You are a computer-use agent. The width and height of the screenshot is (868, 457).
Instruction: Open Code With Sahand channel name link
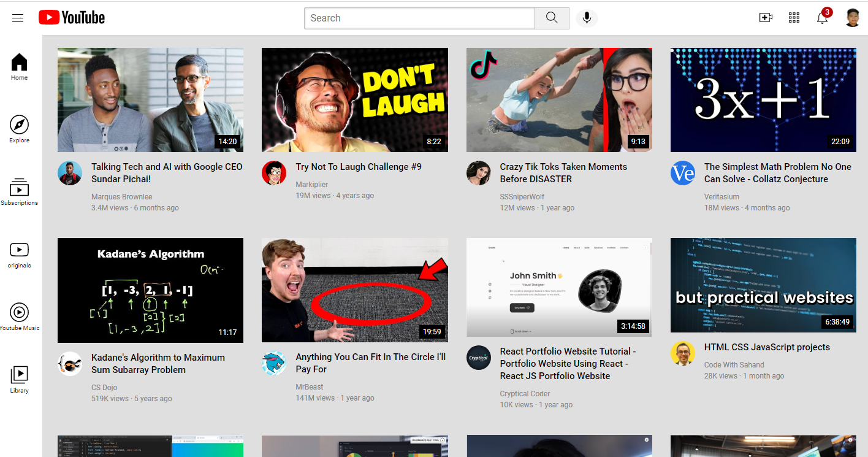734,365
